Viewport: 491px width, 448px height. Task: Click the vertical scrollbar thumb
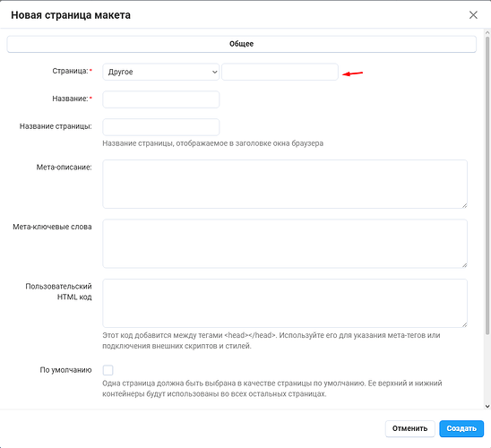tap(487, 185)
